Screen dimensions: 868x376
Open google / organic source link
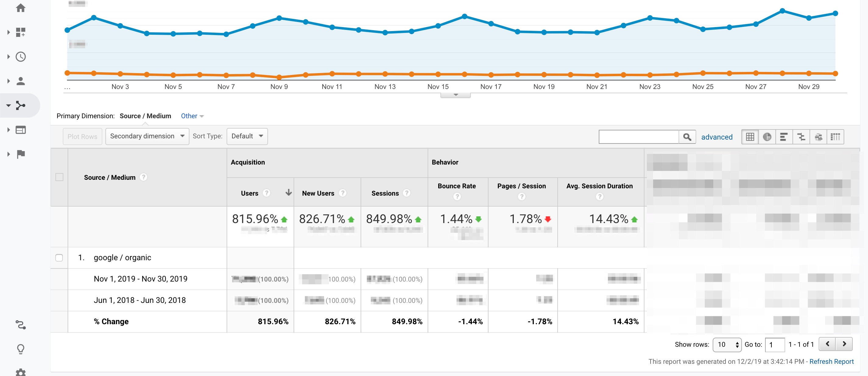[x=122, y=258]
